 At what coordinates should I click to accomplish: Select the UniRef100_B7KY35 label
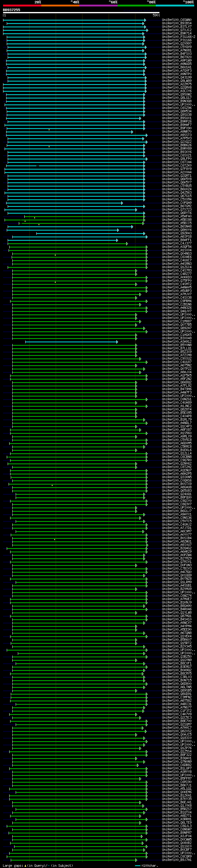pyautogui.click(x=177, y=799)
